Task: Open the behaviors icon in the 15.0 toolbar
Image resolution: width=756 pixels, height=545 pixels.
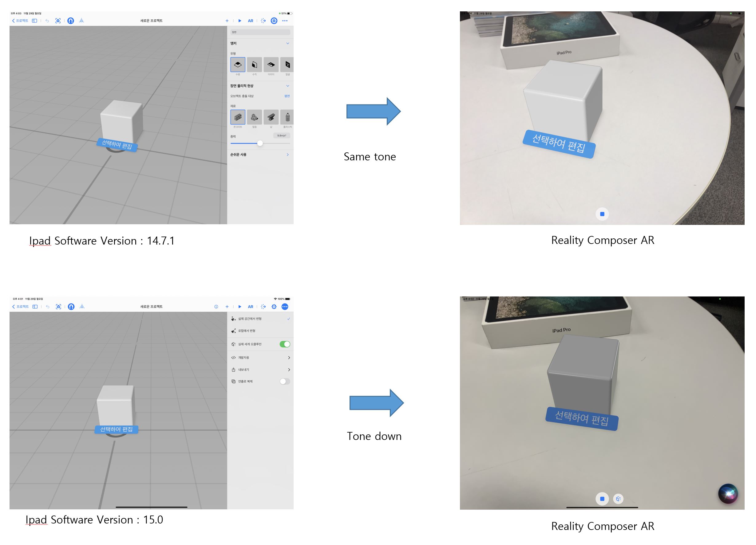Action: [263, 307]
